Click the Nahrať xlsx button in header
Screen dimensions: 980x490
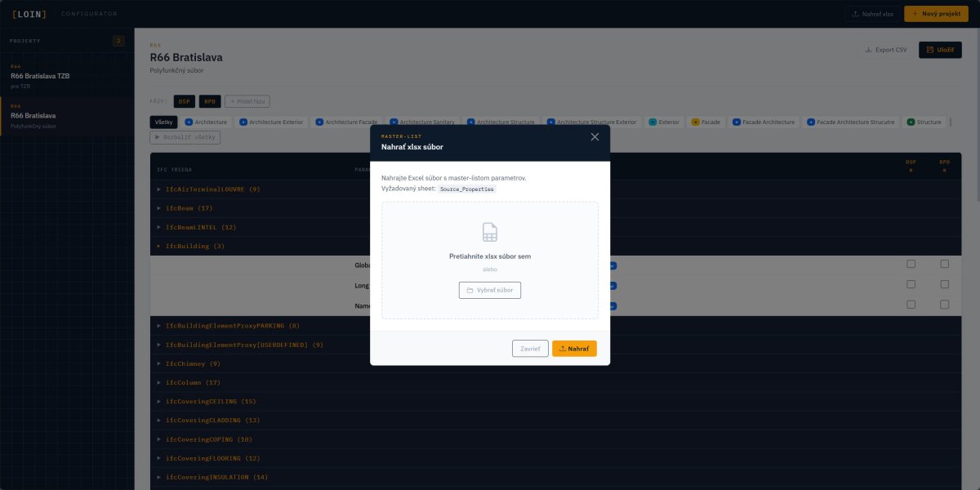[x=871, y=14]
